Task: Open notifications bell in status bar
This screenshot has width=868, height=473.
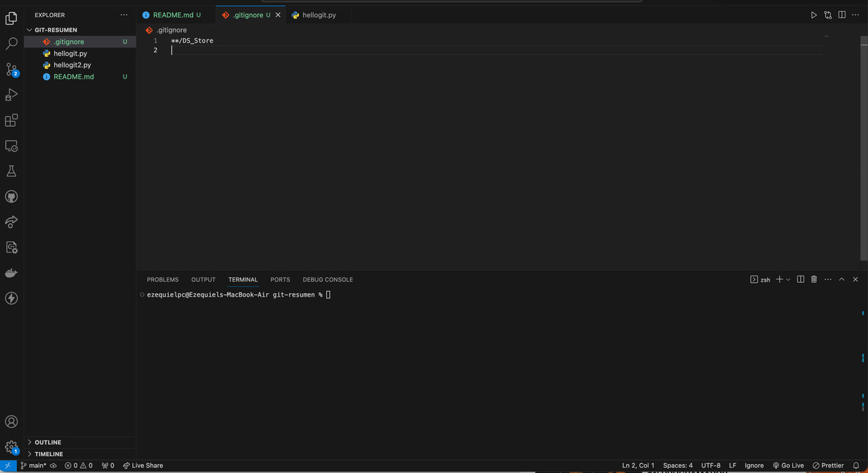Action: tap(856, 466)
